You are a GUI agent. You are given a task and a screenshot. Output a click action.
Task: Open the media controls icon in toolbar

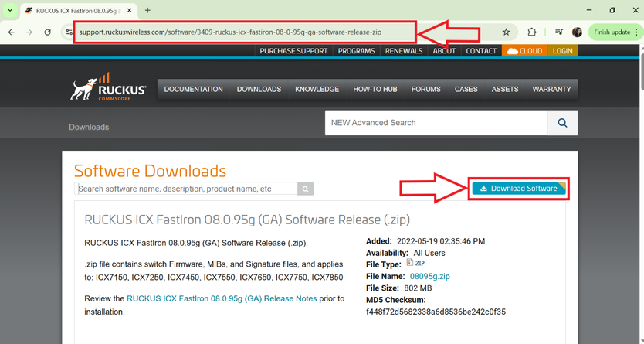[558, 32]
